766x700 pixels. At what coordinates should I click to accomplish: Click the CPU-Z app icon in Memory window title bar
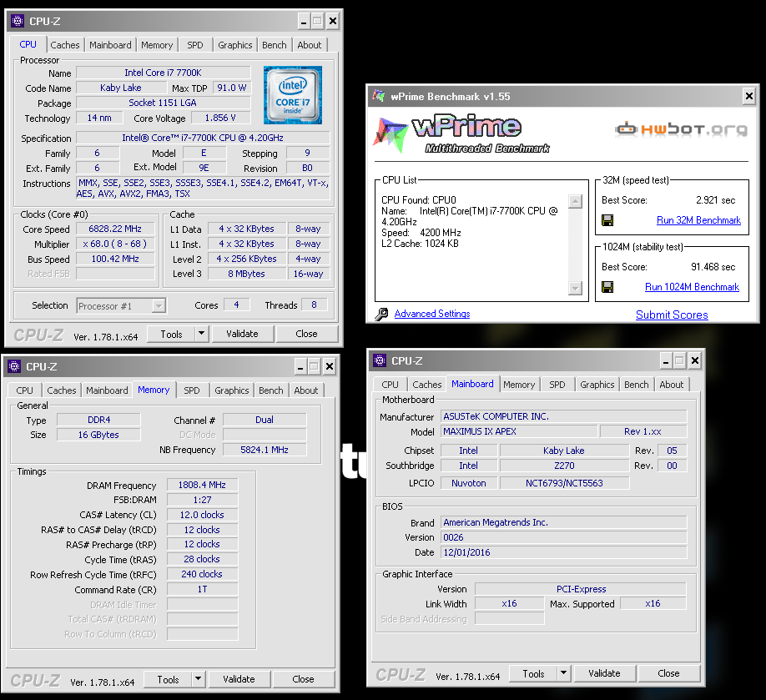tap(14, 366)
